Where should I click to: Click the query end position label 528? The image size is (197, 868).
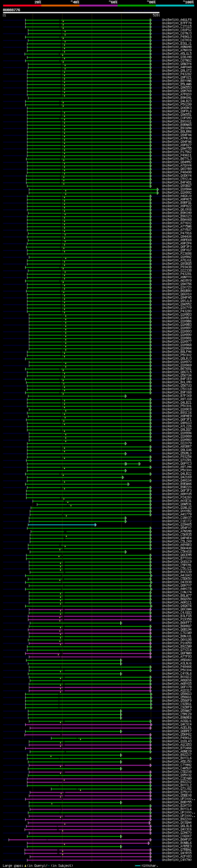click(155, 15)
